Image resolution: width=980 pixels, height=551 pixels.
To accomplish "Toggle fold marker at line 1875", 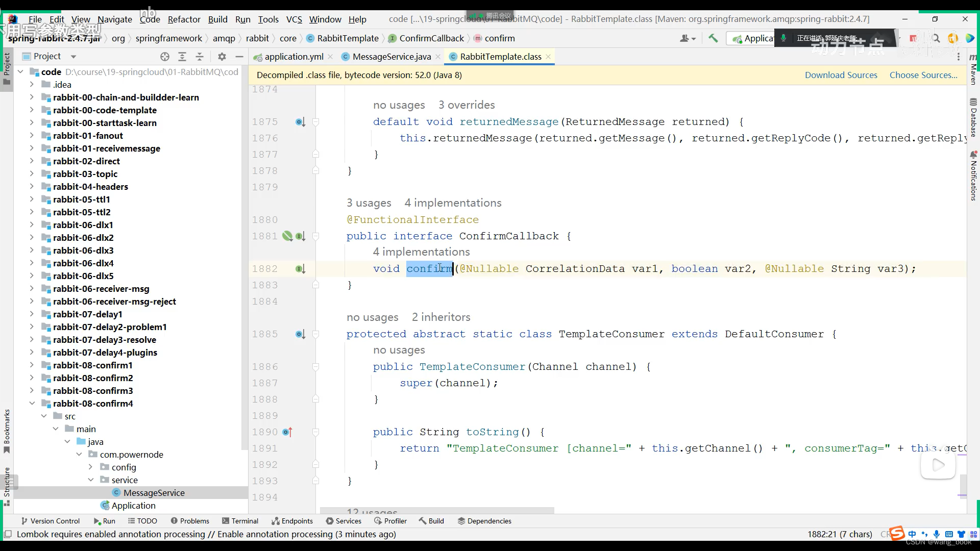I will (315, 122).
